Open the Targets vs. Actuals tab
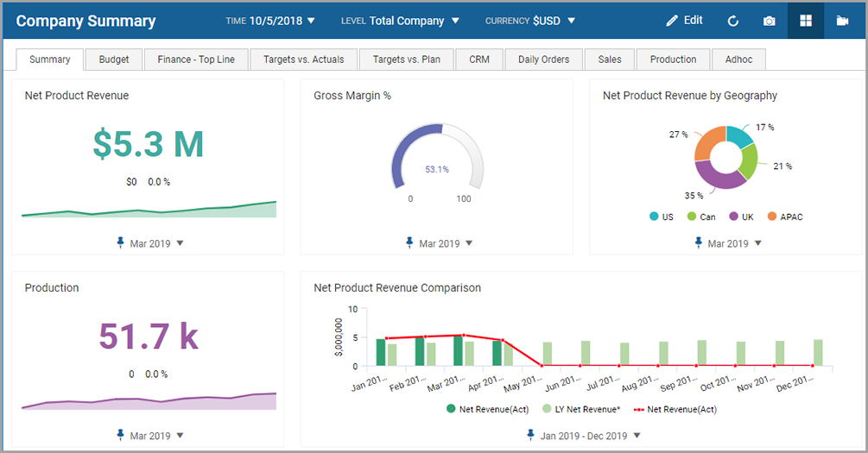 pyautogui.click(x=303, y=60)
